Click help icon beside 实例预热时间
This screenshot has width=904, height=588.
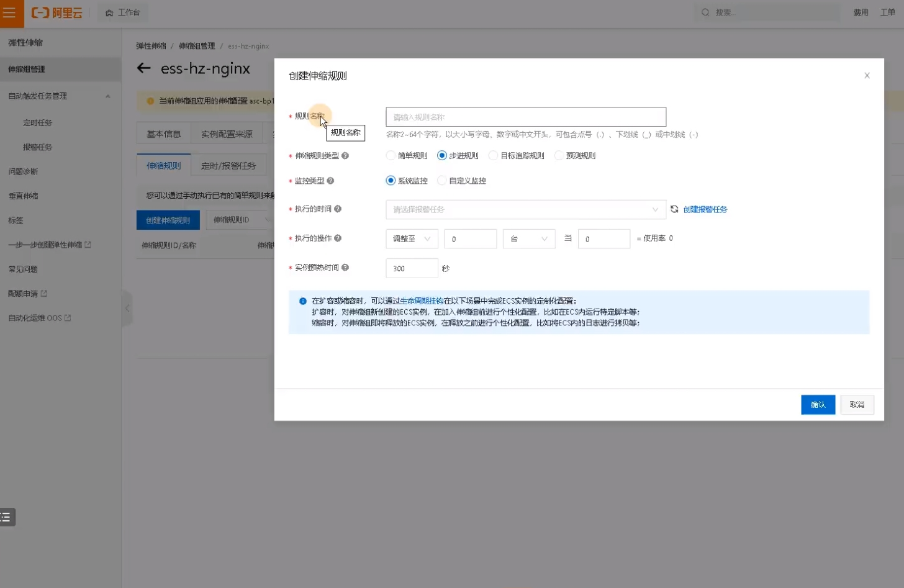point(345,268)
